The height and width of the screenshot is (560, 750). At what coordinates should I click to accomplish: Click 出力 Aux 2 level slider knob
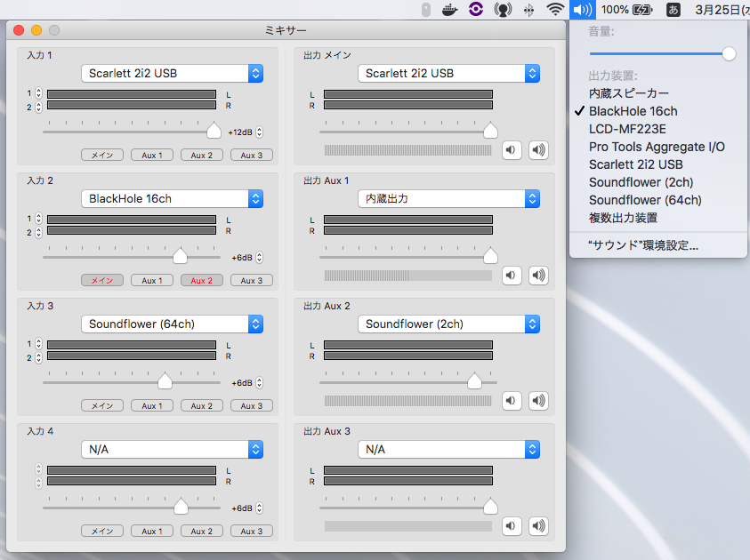tap(474, 380)
